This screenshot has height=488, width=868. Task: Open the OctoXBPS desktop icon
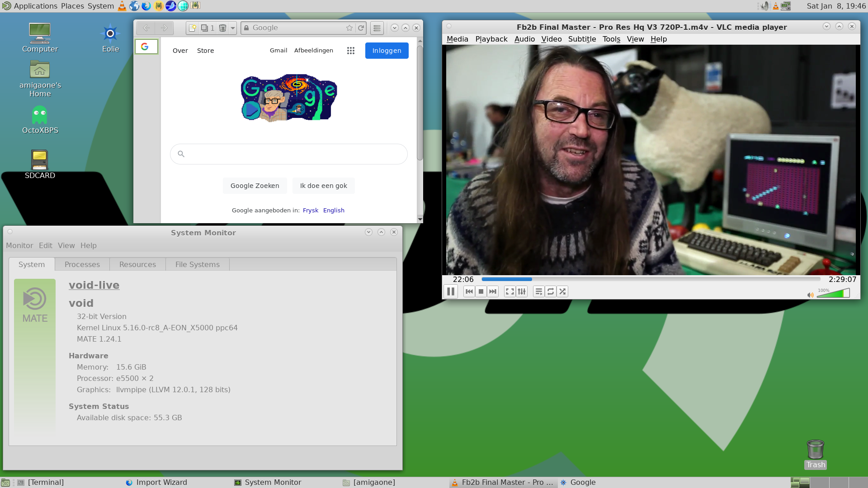click(x=40, y=120)
